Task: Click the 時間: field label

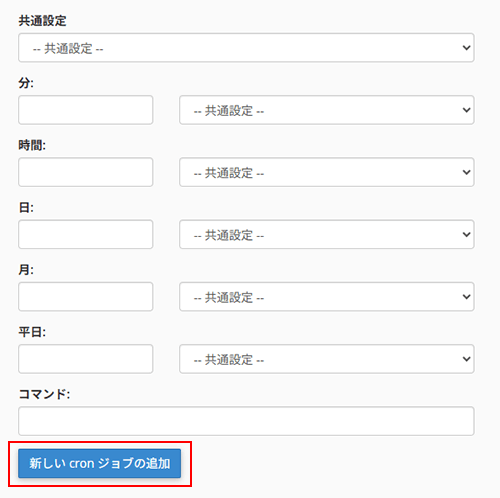Action: pos(32,145)
